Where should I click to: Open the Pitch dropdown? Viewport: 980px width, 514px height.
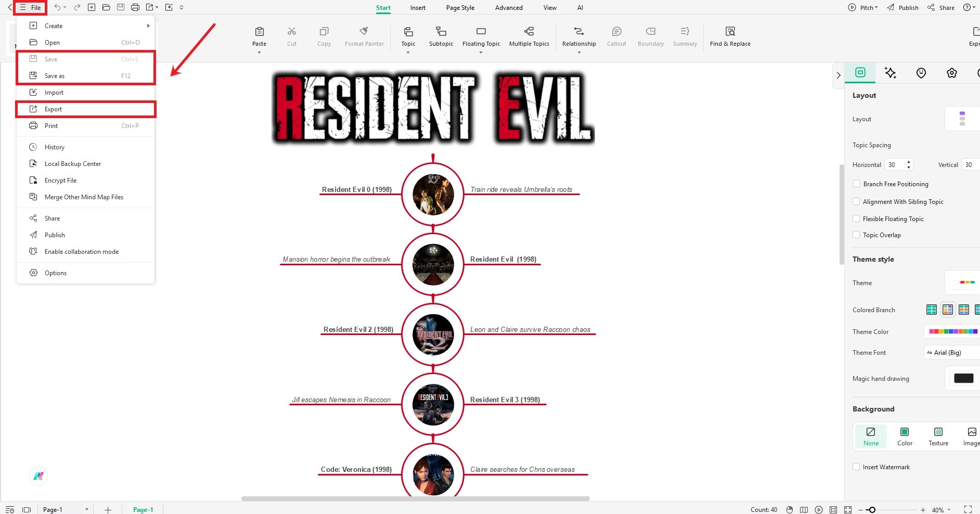click(862, 7)
